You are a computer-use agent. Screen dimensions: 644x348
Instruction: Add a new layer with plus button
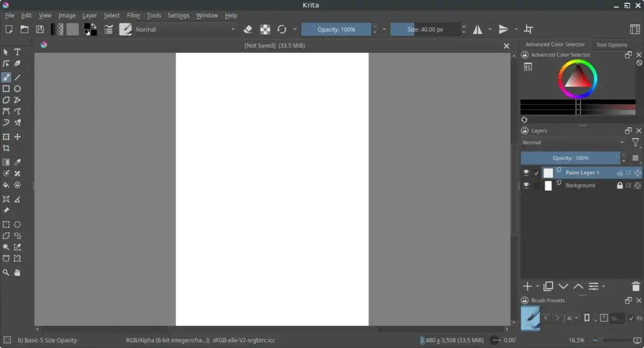(x=528, y=286)
